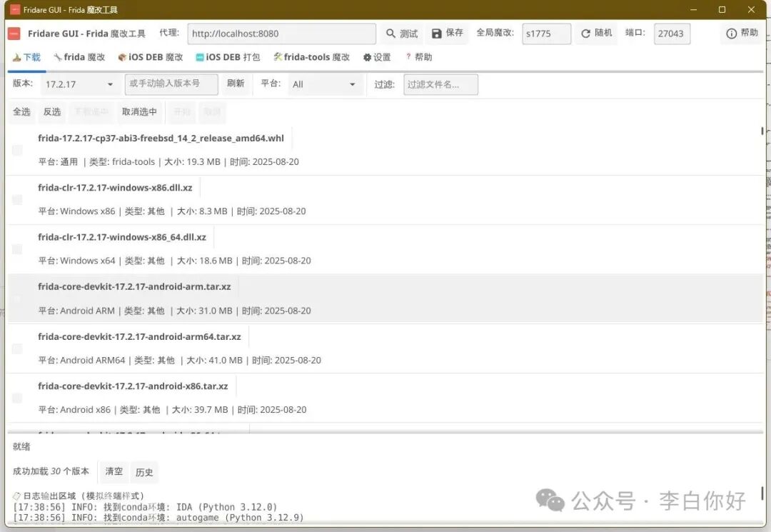The width and height of the screenshot is (771, 532).
Task: Check the frida-clr windows-x86.dll.xz checkbox
Action: (17, 200)
